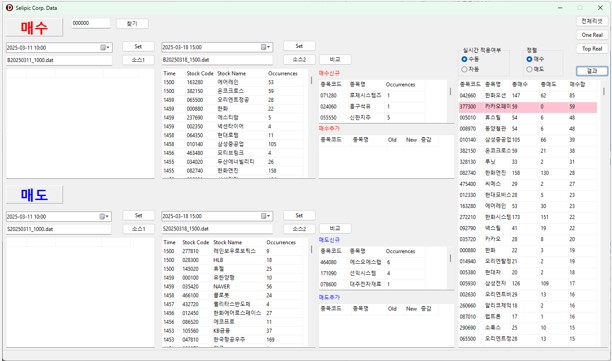Click Stock Name header in buy list

[231, 73]
